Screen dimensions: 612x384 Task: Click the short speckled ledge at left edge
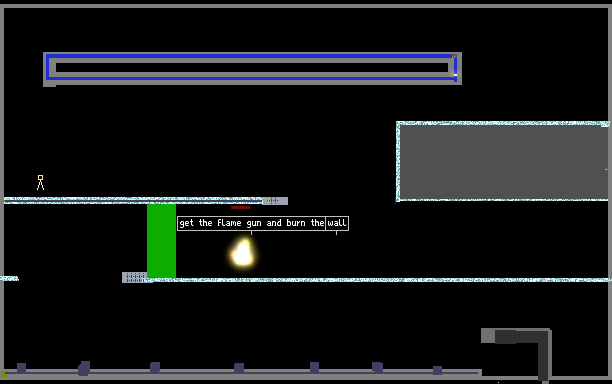pos(9,278)
